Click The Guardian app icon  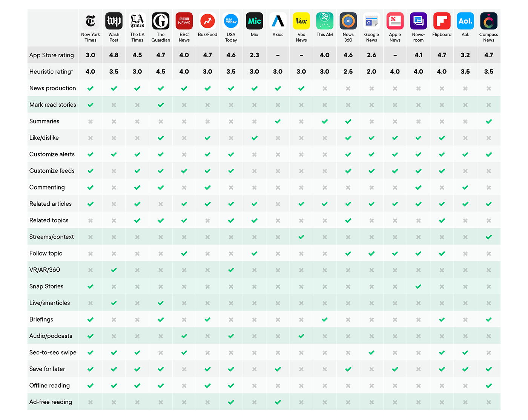point(161,21)
